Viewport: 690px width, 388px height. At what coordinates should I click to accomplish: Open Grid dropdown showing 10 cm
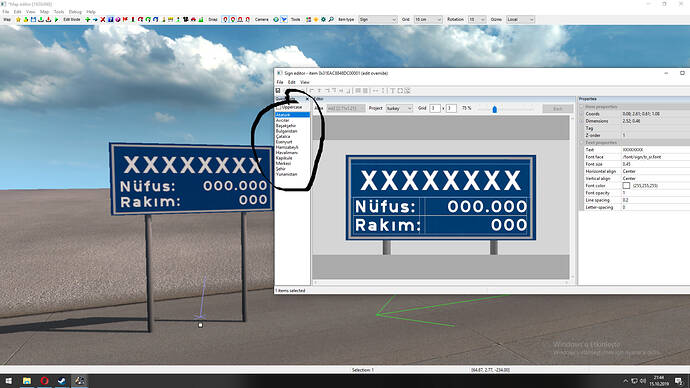[x=428, y=19]
